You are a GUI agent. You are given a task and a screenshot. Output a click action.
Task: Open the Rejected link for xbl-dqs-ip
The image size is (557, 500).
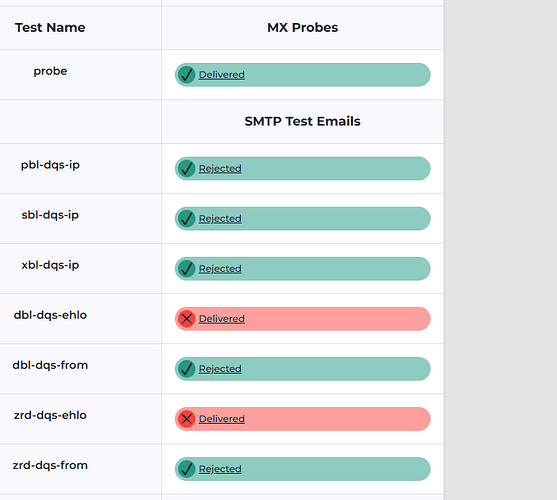[220, 268]
